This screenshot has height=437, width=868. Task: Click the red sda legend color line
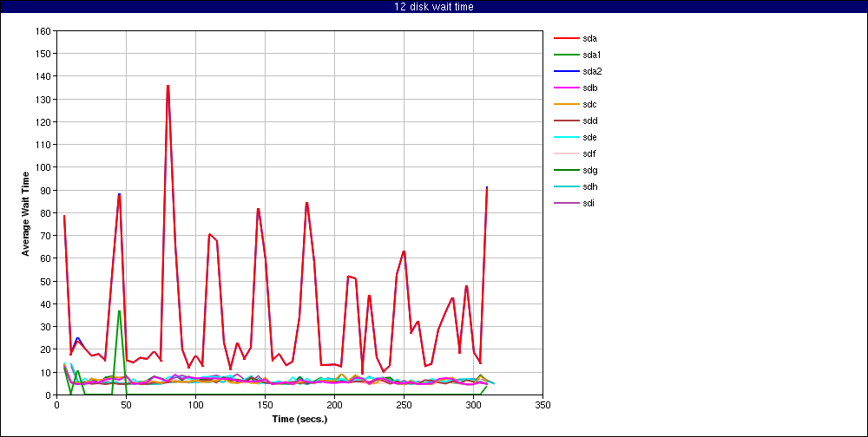click(x=566, y=38)
